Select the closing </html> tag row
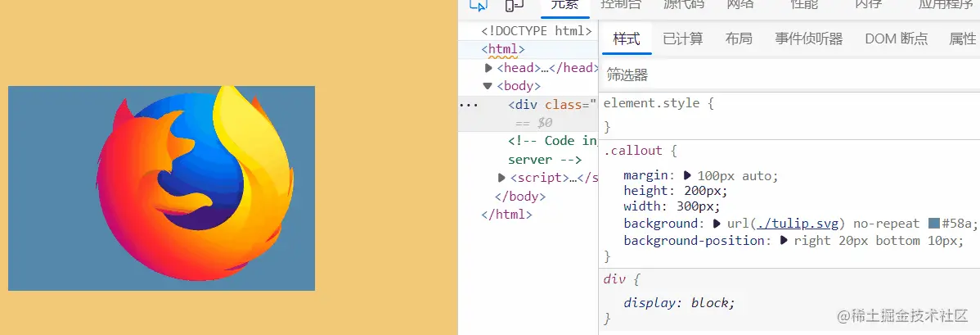Screen dimensions: 980x335 (507, 214)
